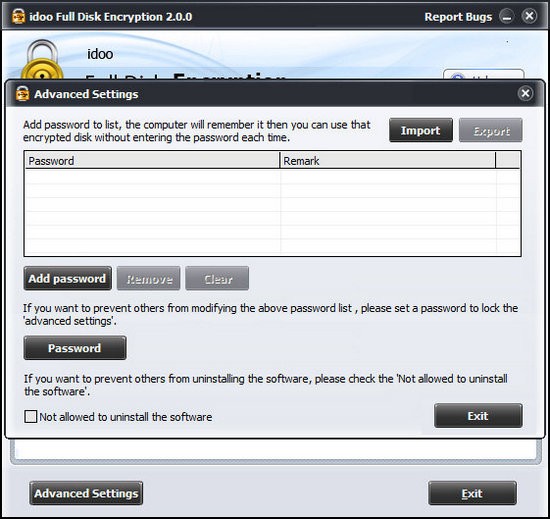Click the Remark column header
Screen dimensions: 550x519
[388, 161]
